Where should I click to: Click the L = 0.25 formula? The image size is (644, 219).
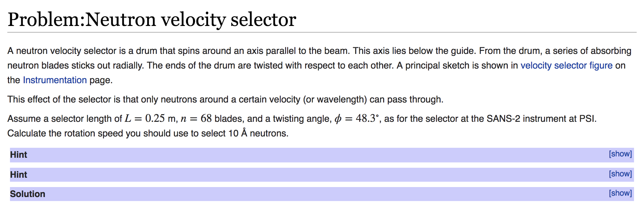[x=145, y=118]
